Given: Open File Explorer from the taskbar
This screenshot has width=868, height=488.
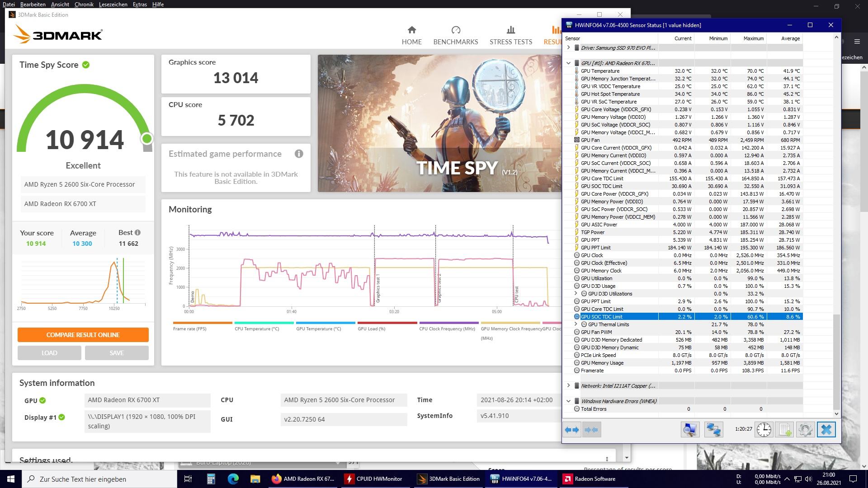Looking at the screenshot, I should 255,479.
